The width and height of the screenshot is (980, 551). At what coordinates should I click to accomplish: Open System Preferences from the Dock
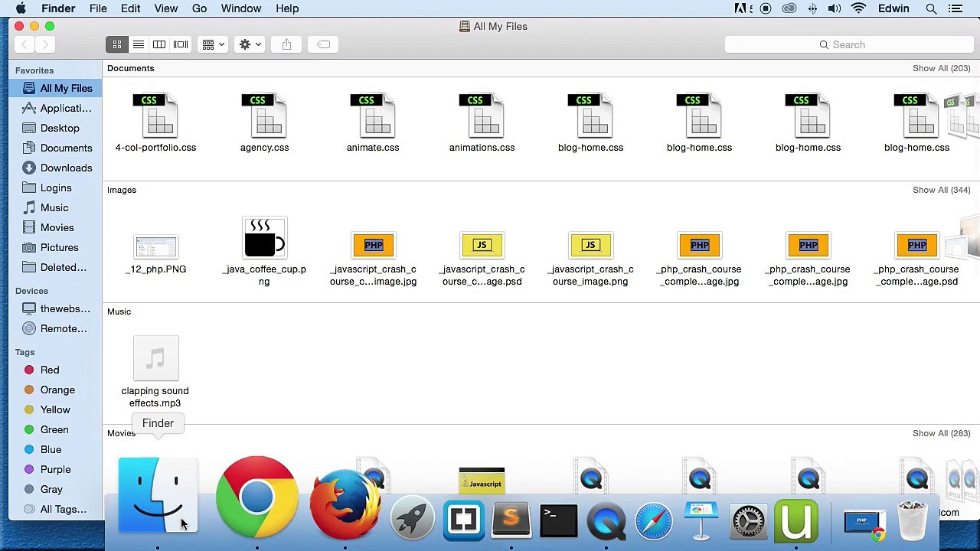click(748, 520)
